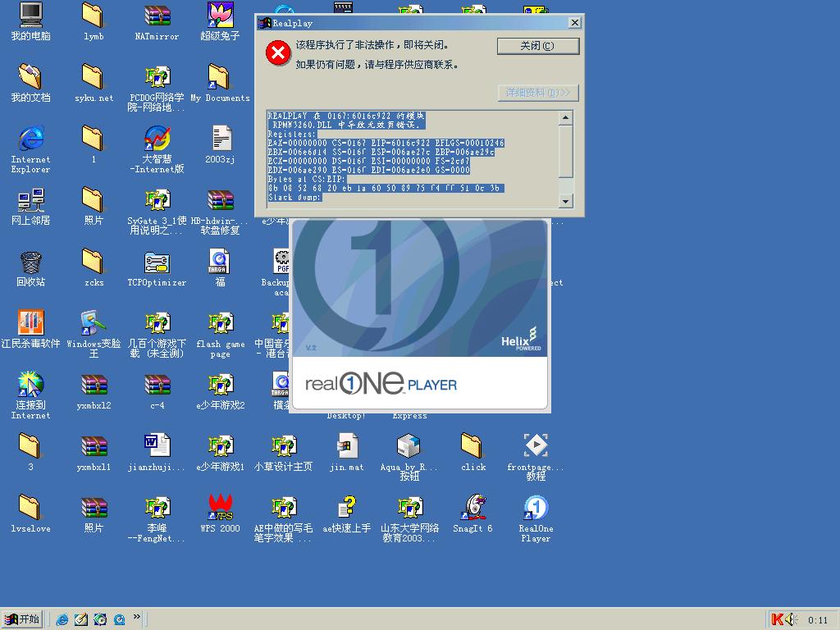
Task: Click the red K tray icon
Action: click(777, 620)
